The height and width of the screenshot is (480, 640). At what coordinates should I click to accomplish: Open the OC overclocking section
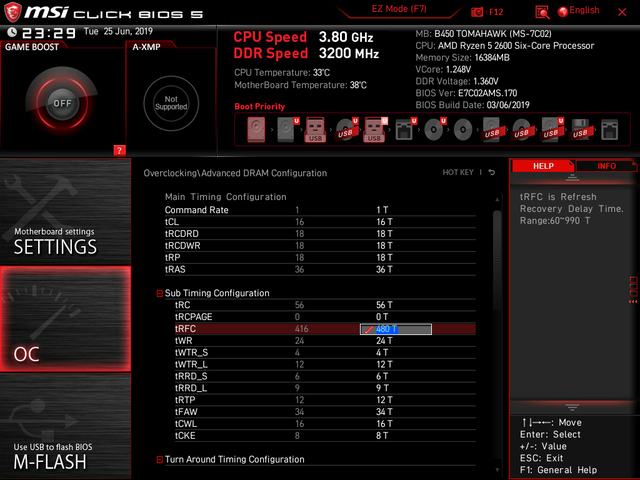click(65, 319)
